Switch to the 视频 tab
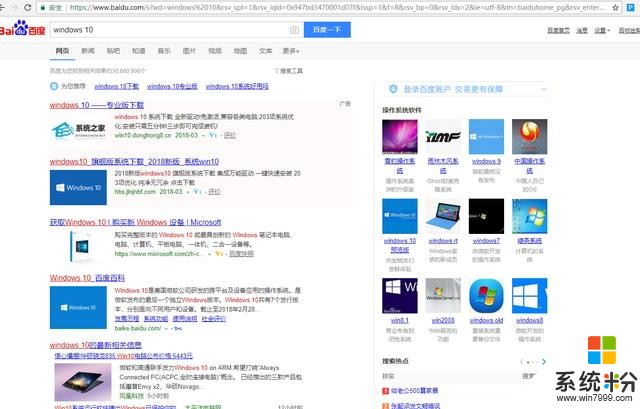This screenshot has height=409, width=640. point(215,51)
